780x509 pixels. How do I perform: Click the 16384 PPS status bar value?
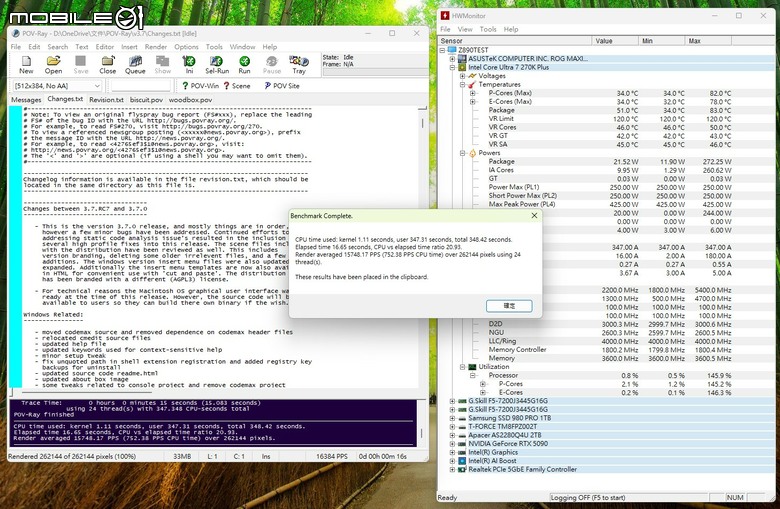pyautogui.click(x=332, y=456)
